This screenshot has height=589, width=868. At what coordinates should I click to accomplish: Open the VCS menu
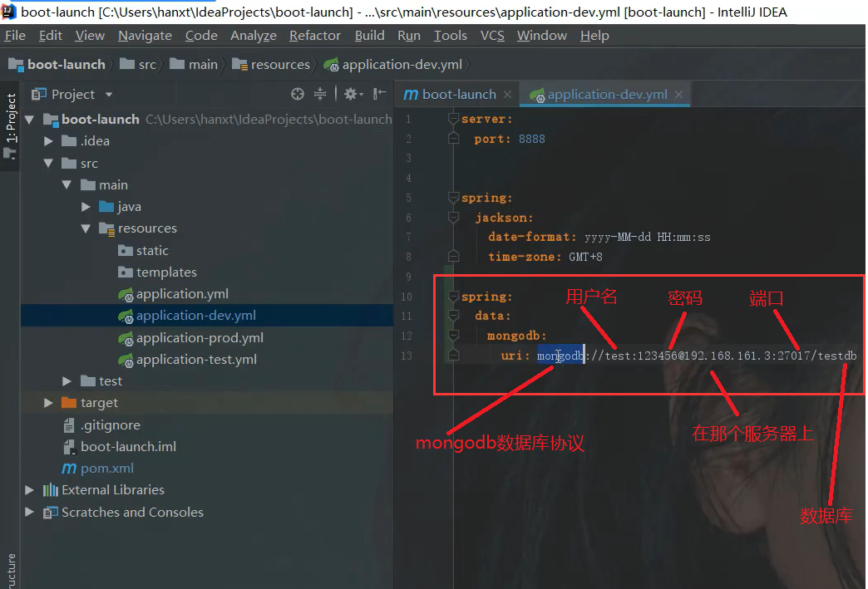[492, 36]
